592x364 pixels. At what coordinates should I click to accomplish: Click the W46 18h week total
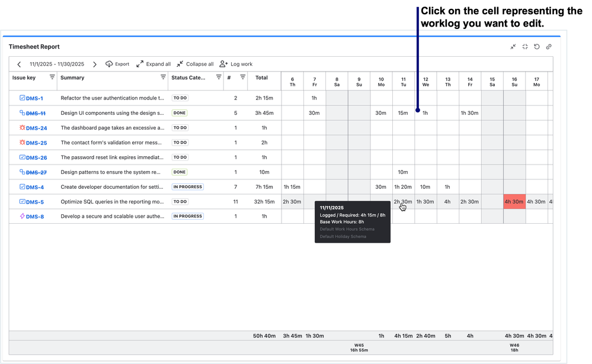point(514,347)
